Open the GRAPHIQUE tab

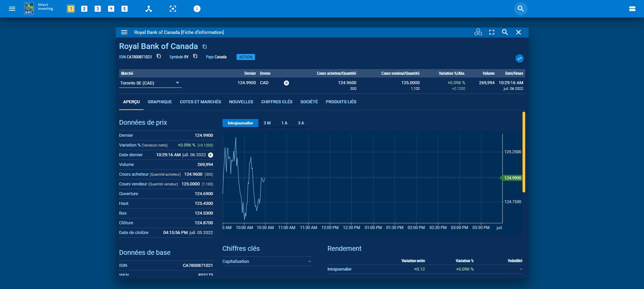[x=160, y=102]
